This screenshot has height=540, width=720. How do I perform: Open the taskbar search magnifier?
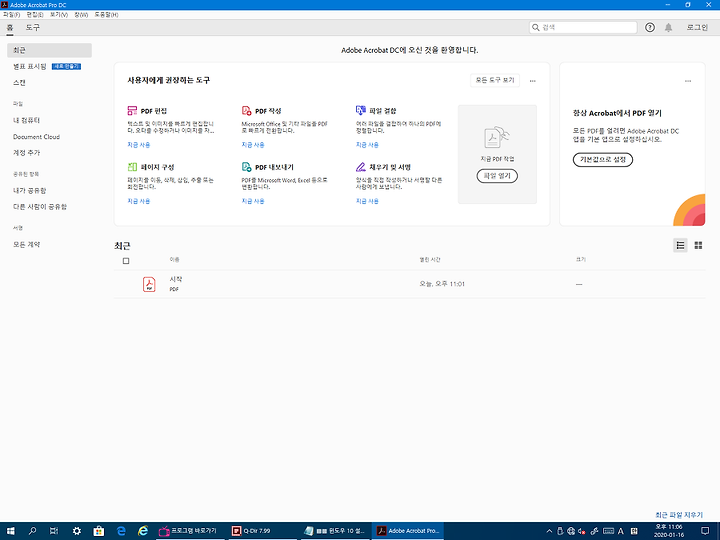click(x=32, y=531)
